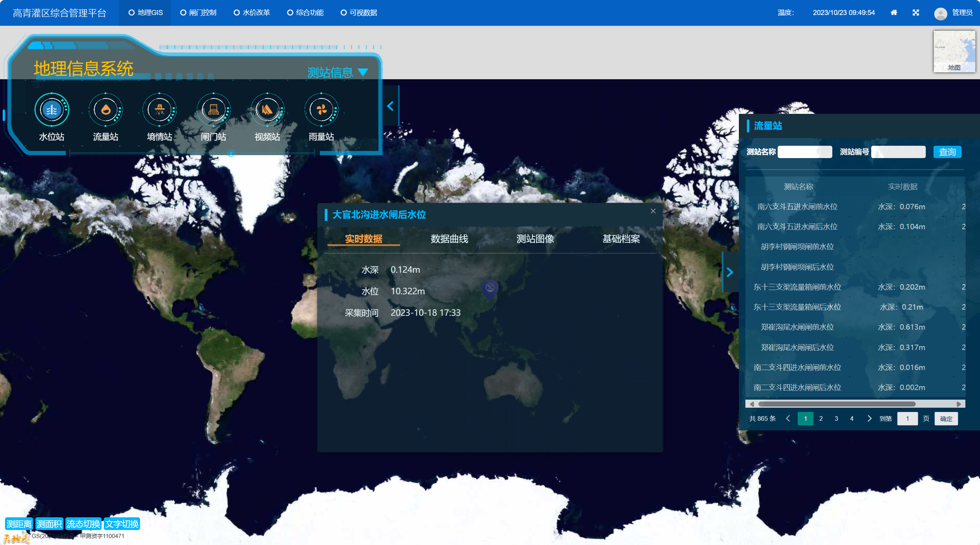Click the fullscreen icon in top bar
This screenshot has width=980, height=545.
pyautogui.click(x=916, y=13)
